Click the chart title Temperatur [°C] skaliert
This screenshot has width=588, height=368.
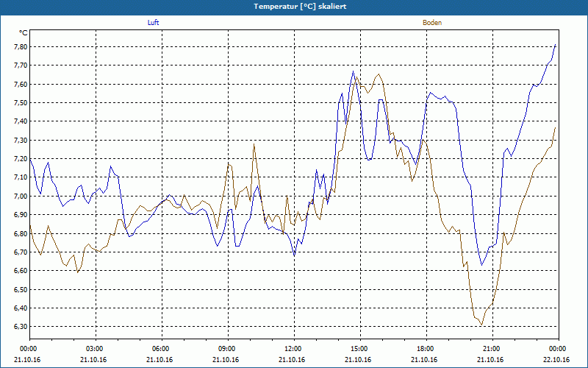[300, 7]
